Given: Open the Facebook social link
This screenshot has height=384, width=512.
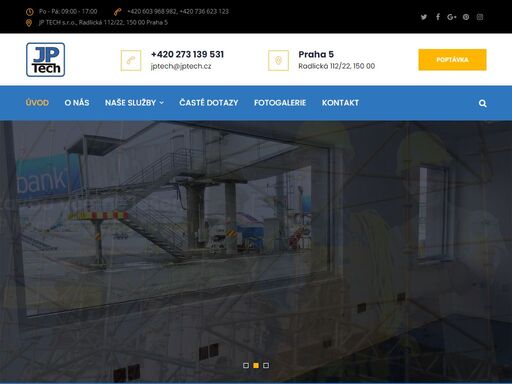Looking at the screenshot, I should (x=438, y=17).
